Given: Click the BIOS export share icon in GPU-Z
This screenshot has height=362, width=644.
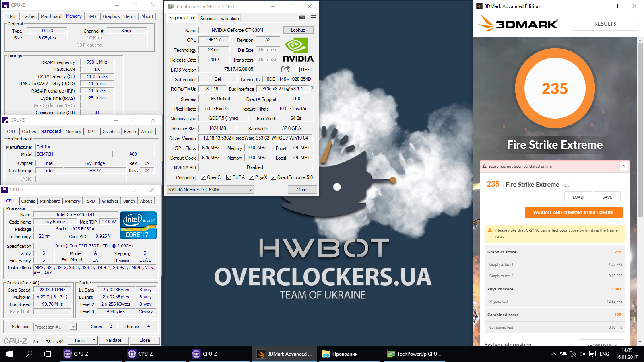Looking at the screenshot, I should (x=285, y=69).
